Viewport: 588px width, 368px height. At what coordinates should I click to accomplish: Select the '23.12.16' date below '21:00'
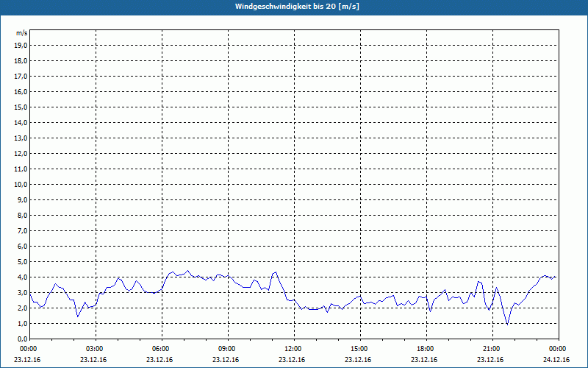click(490, 359)
